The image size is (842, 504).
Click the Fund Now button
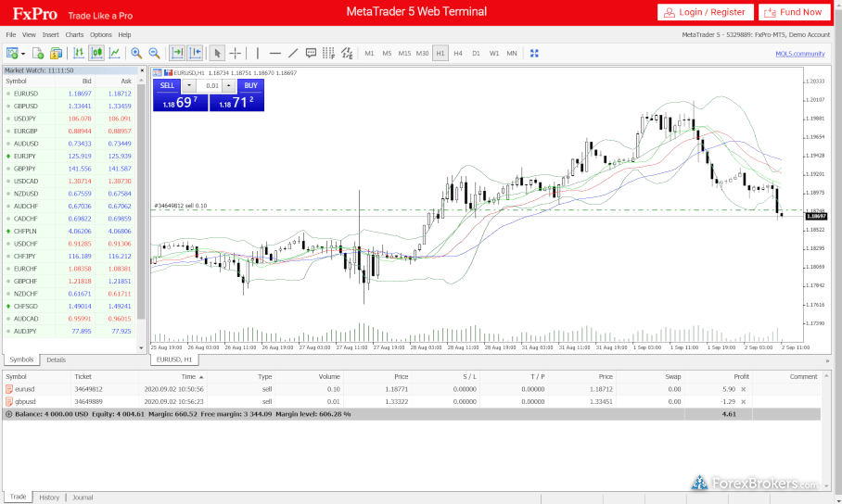(x=794, y=12)
